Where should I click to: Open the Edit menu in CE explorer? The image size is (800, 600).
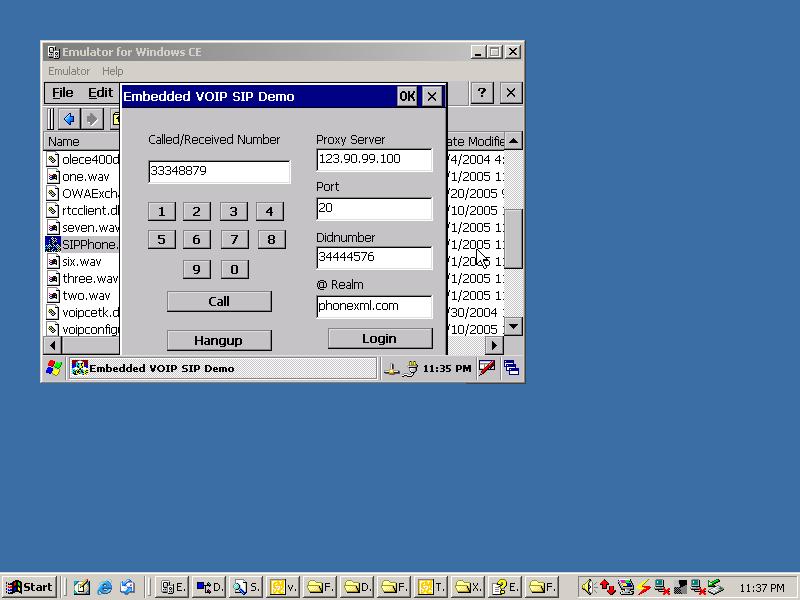tap(100, 93)
